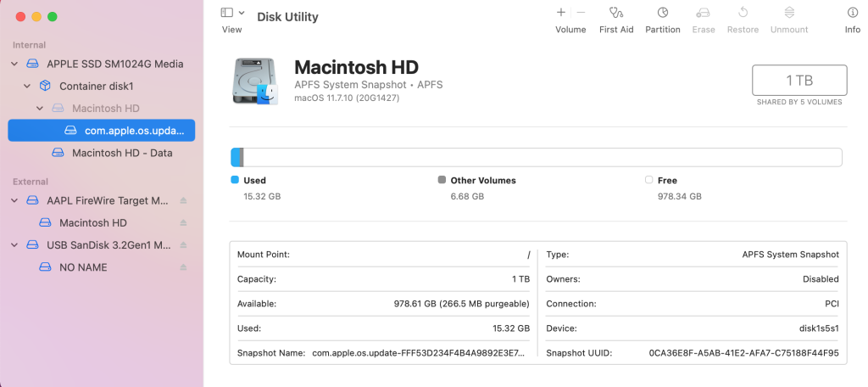Select APPLE SSD SM1024G Media drive
868x387 pixels.
[x=115, y=64]
